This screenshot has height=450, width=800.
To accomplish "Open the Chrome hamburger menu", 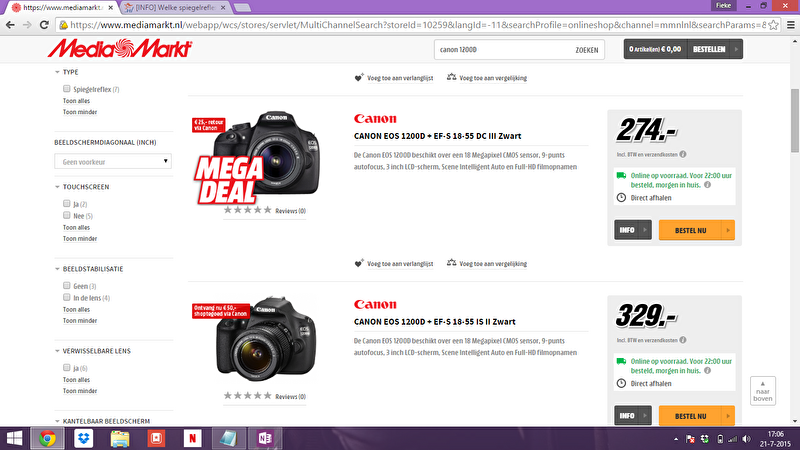I will click(790, 25).
